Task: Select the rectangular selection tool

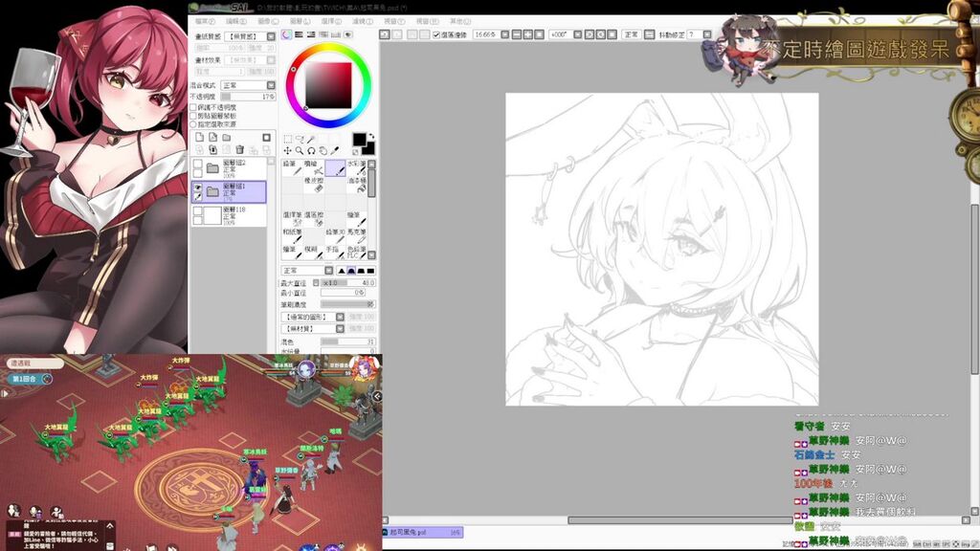Action: pyautogui.click(x=287, y=140)
